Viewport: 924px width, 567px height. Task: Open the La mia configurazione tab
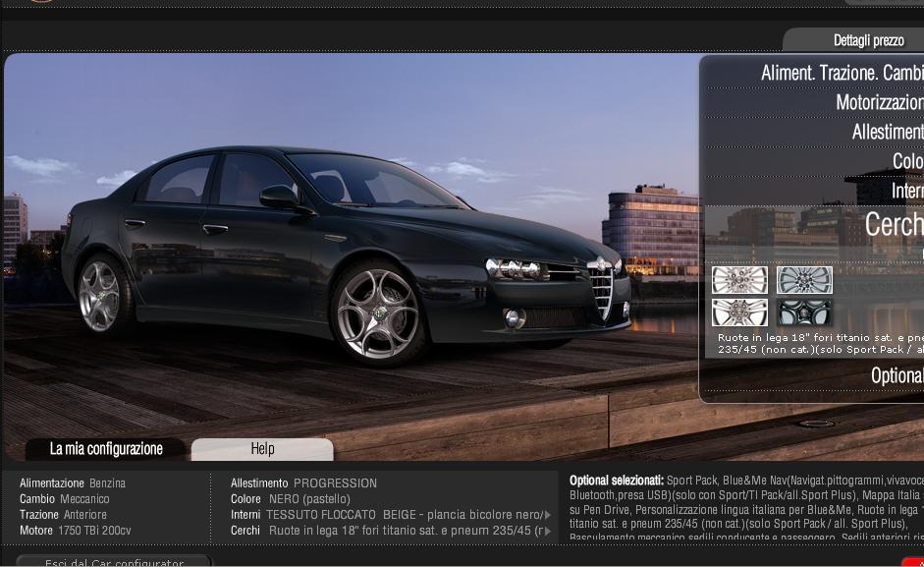[106, 449]
